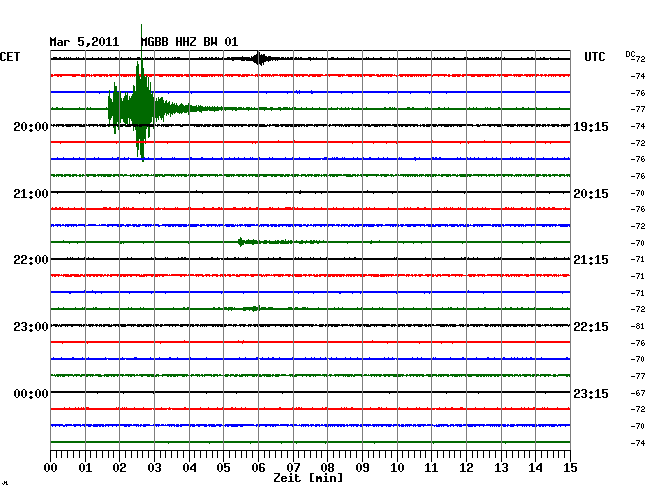Image resolution: width=650 pixels, height=494 pixels.
Task: Click the 19:15 UTC time label
Action: 591,126
